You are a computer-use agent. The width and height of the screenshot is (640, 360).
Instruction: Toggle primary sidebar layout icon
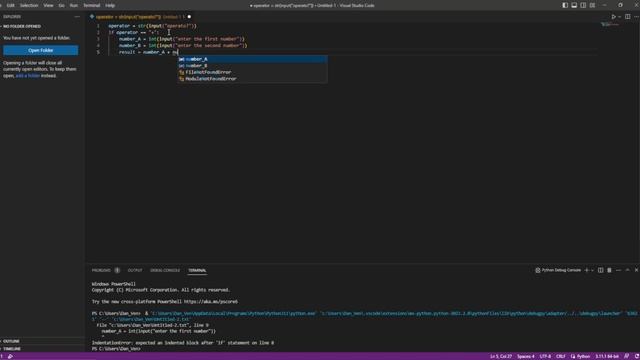(565, 5)
